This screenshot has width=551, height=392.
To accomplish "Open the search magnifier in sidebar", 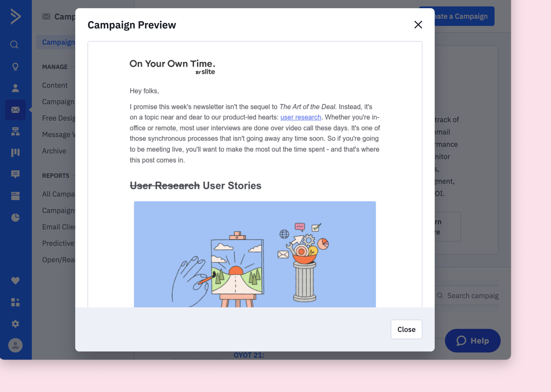I will pos(15,45).
